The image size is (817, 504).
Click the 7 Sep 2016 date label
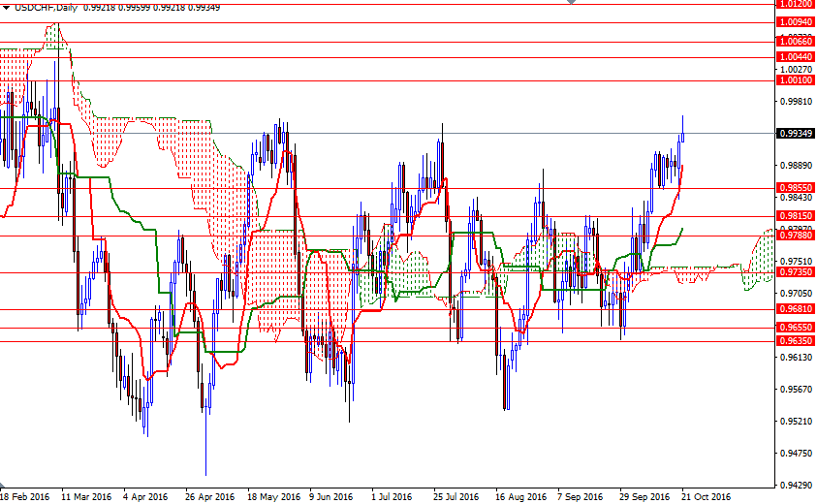pos(580,496)
